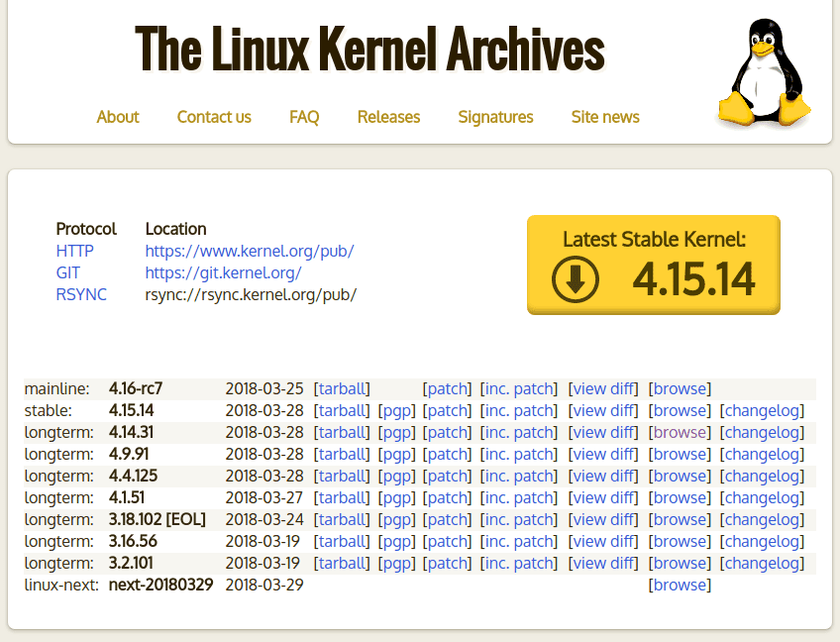840x642 pixels.
Task: View the changelog for stable 4.15.14
Action: [x=762, y=410]
